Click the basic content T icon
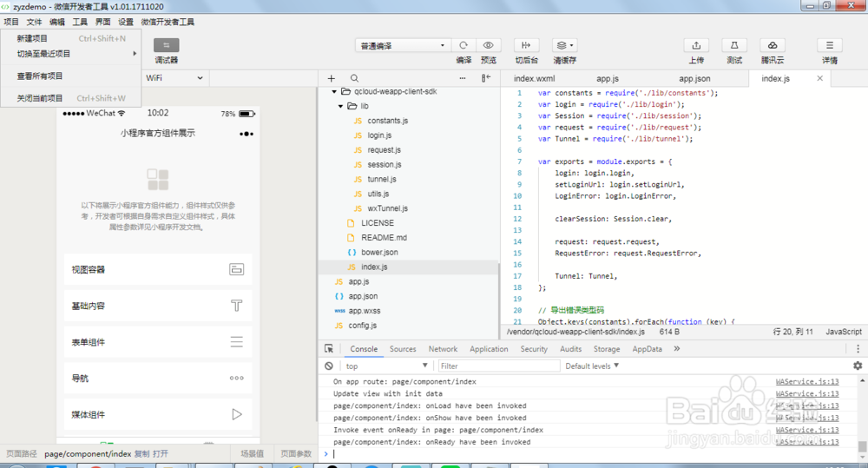This screenshot has height=468, width=868. 236,306
